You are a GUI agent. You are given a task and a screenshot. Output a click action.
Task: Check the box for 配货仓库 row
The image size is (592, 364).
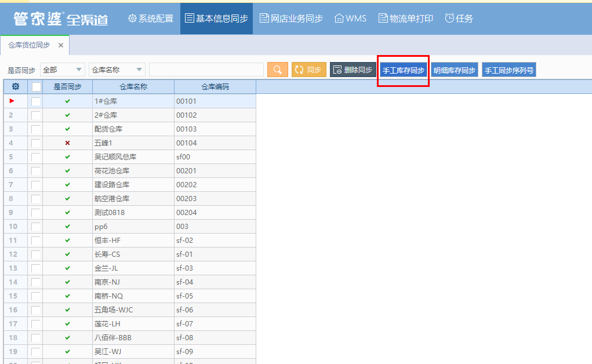[x=36, y=129]
